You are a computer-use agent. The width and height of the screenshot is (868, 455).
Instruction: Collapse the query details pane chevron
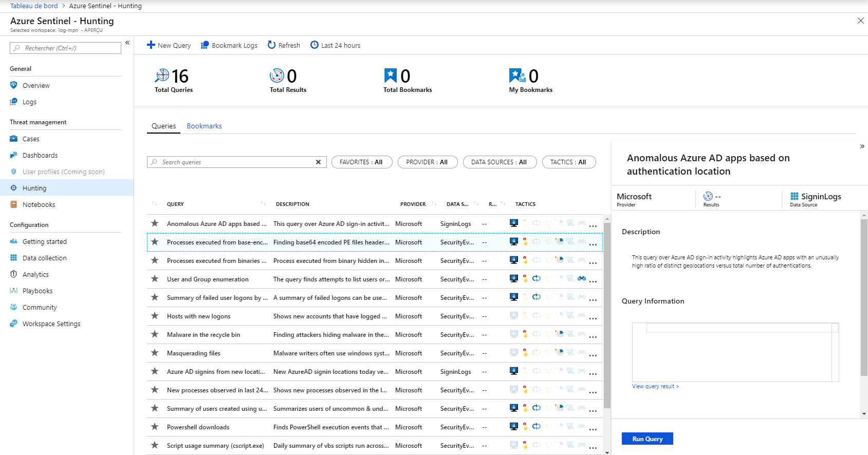tap(862, 146)
